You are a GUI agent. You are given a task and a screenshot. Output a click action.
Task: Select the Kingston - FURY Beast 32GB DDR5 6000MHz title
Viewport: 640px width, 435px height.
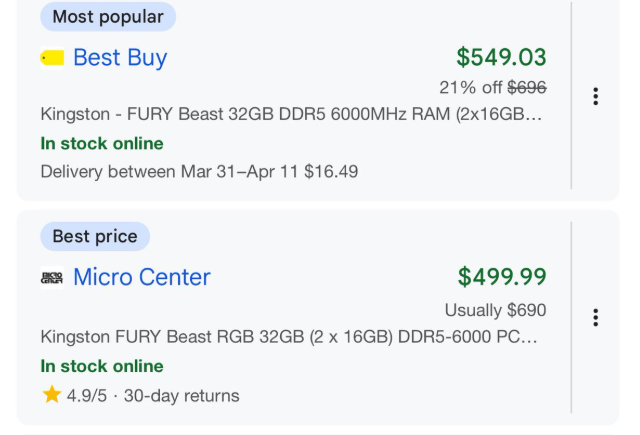(x=291, y=114)
